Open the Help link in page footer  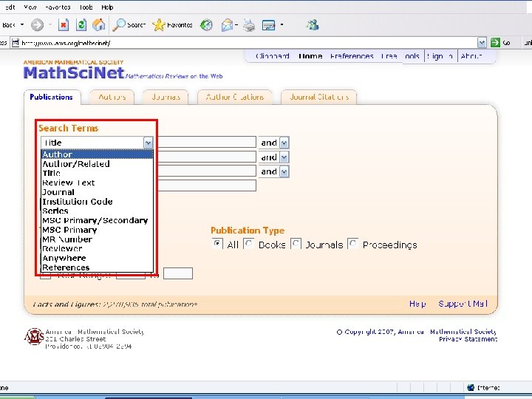point(417,304)
